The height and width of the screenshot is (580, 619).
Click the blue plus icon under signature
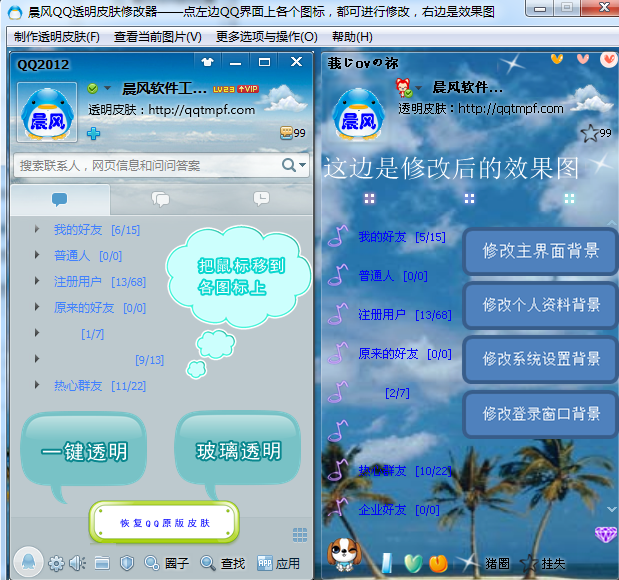[94, 133]
